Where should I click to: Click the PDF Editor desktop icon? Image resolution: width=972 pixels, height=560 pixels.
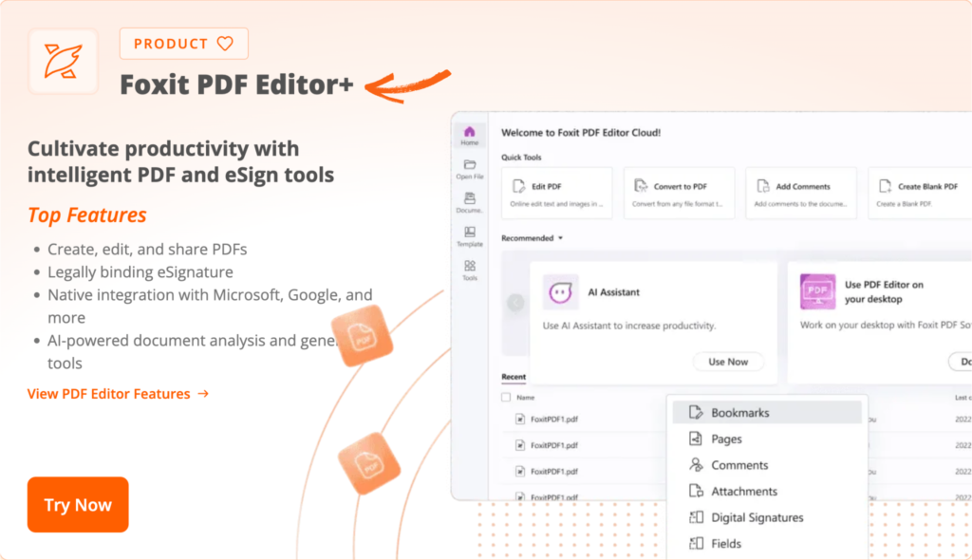tap(817, 291)
